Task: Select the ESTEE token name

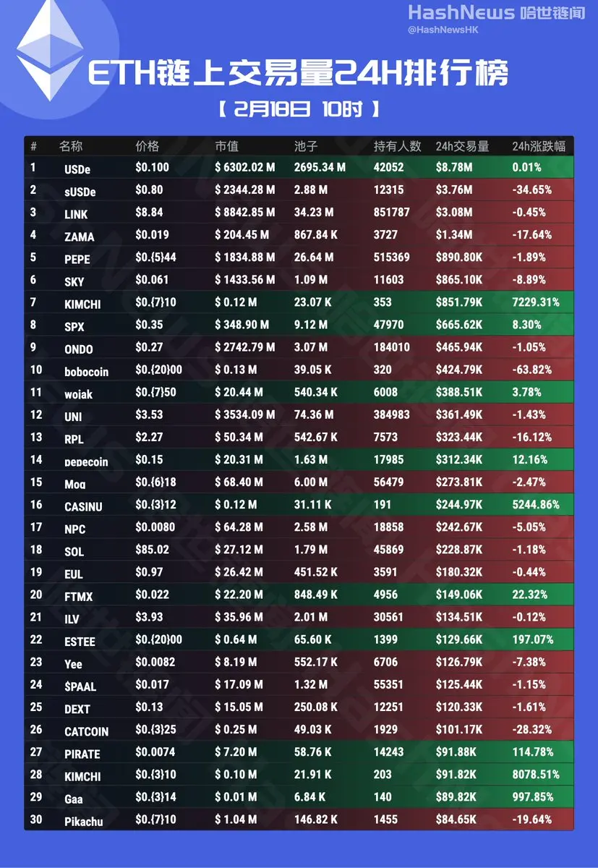Action: pyautogui.click(x=80, y=641)
